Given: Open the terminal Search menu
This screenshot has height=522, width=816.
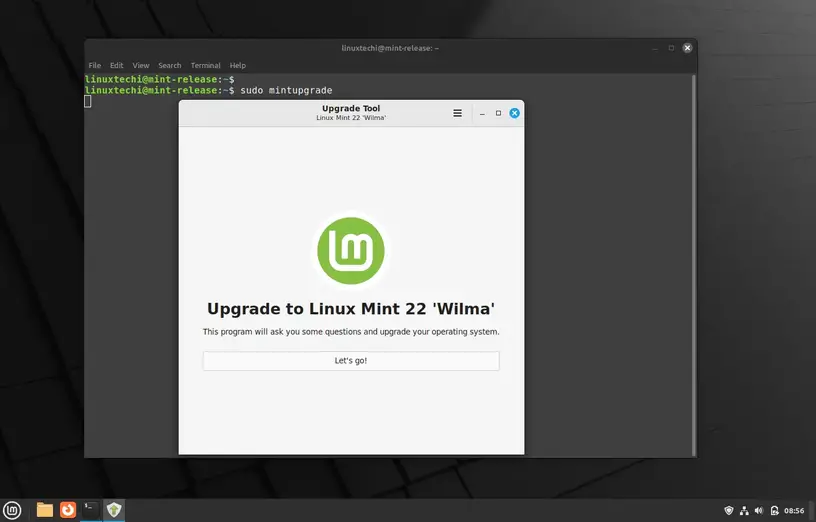Looking at the screenshot, I should 170,66.
